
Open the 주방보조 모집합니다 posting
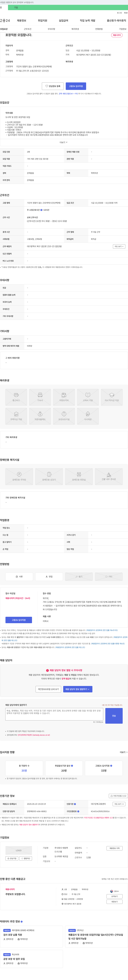[x=16, y=894]
